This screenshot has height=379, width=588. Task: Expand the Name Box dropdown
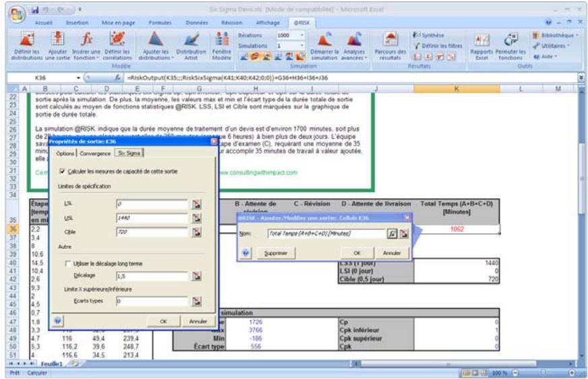78,78
